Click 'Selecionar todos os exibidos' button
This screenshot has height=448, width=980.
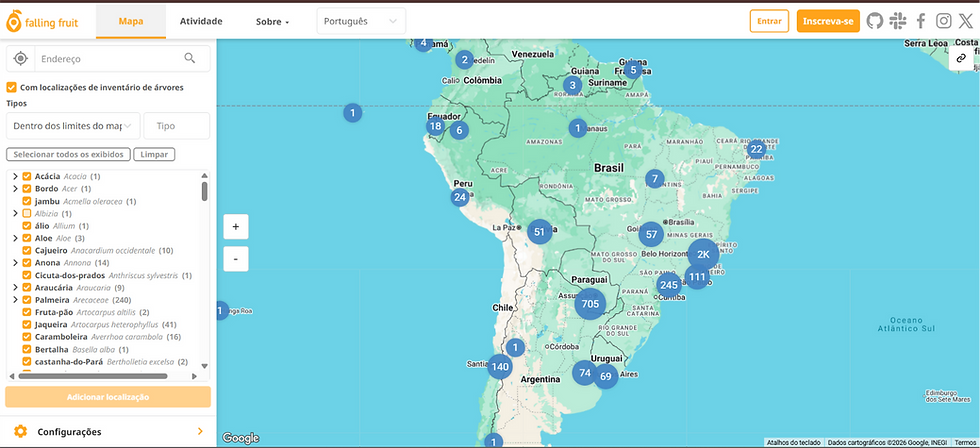point(69,154)
